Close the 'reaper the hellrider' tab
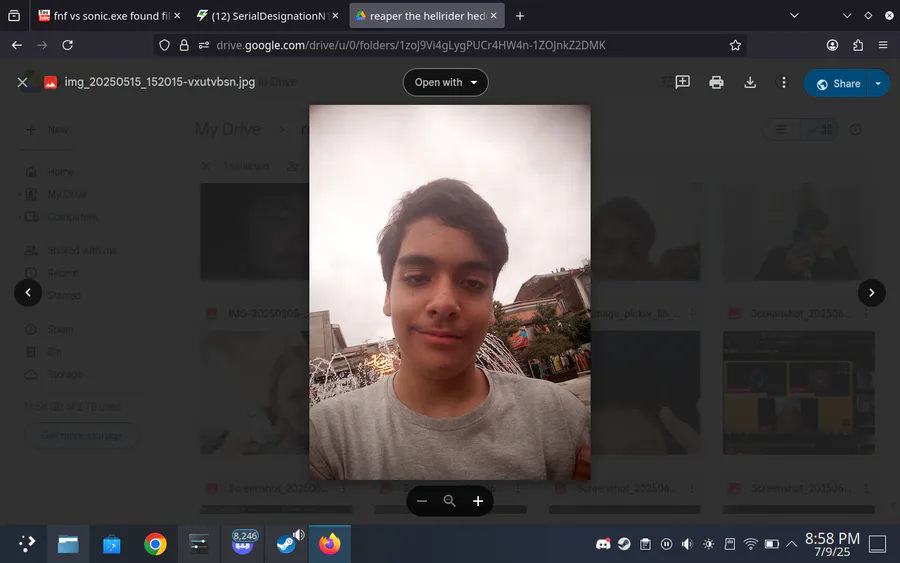900x563 pixels. click(494, 16)
